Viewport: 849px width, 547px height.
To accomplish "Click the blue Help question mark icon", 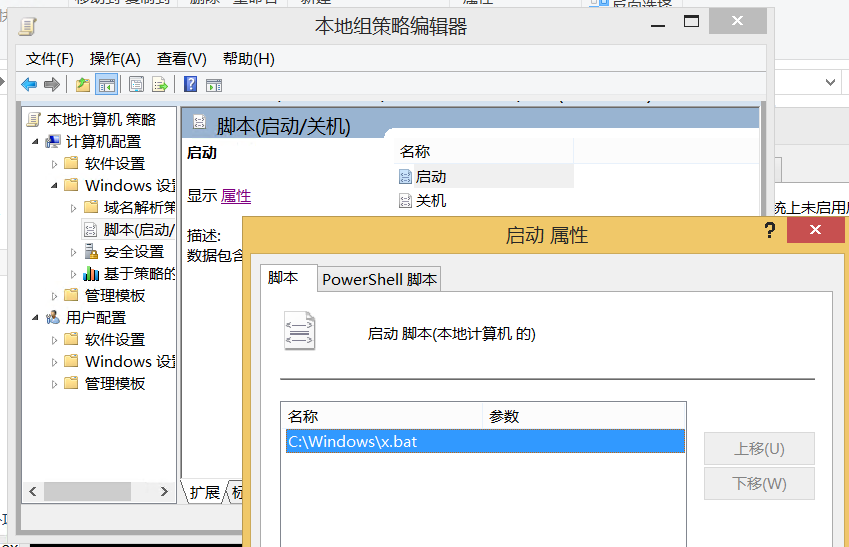I will 190,85.
